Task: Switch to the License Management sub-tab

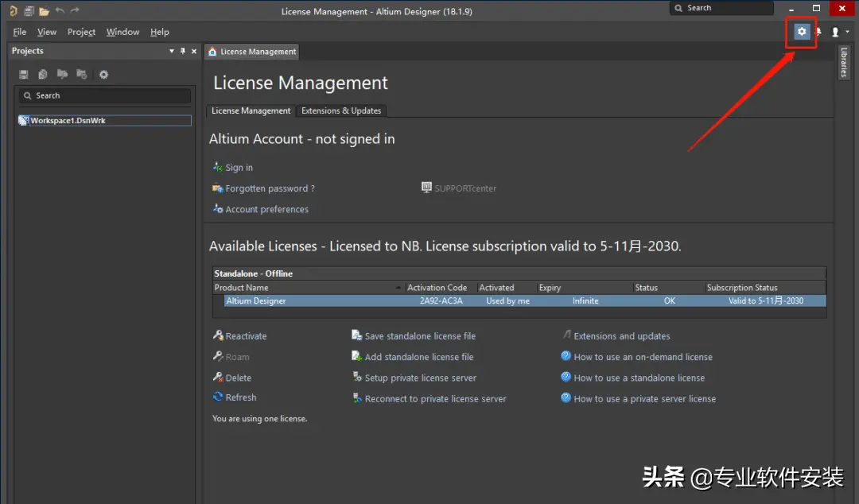Action: (251, 110)
